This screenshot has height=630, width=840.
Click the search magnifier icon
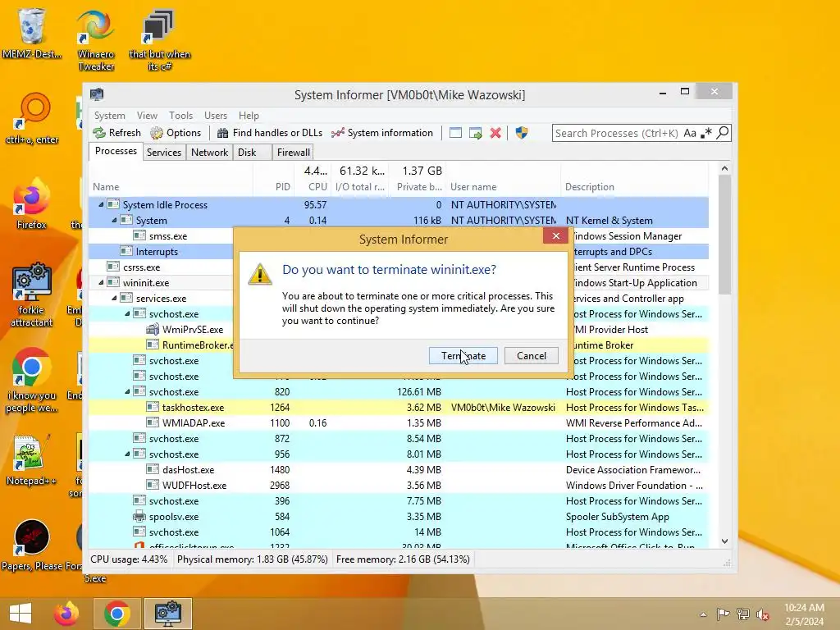click(723, 132)
